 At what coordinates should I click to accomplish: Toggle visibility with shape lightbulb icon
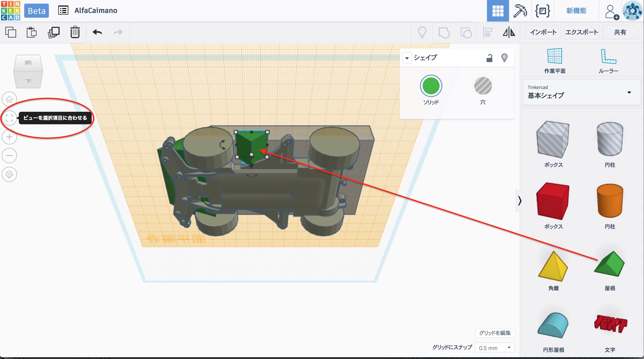[x=504, y=58]
